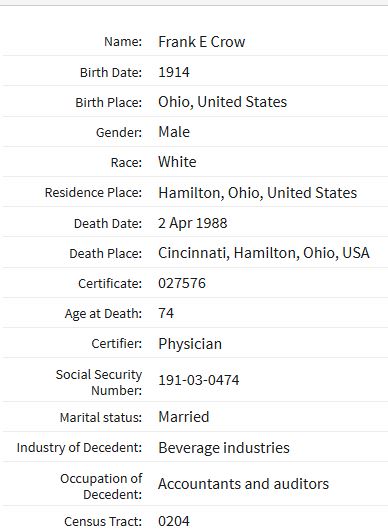Select the birth date value 1914
This screenshot has width=388, height=532.
pyautogui.click(x=174, y=72)
